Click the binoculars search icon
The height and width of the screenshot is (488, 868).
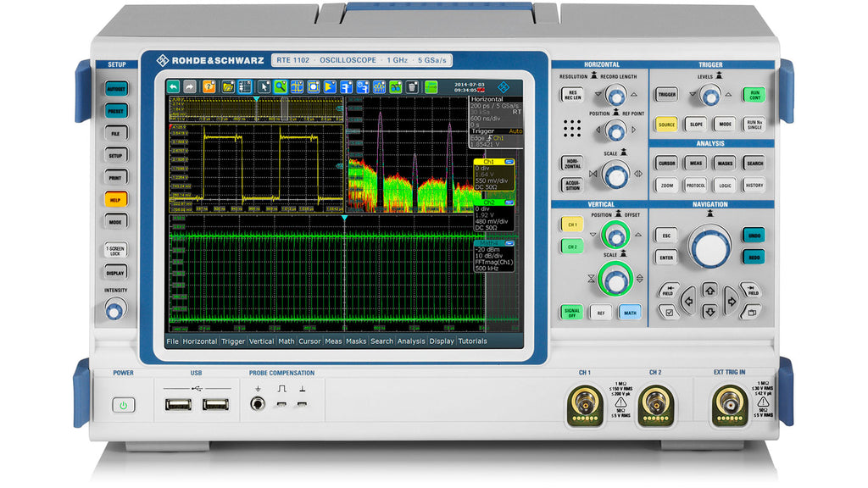[x=396, y=87]
